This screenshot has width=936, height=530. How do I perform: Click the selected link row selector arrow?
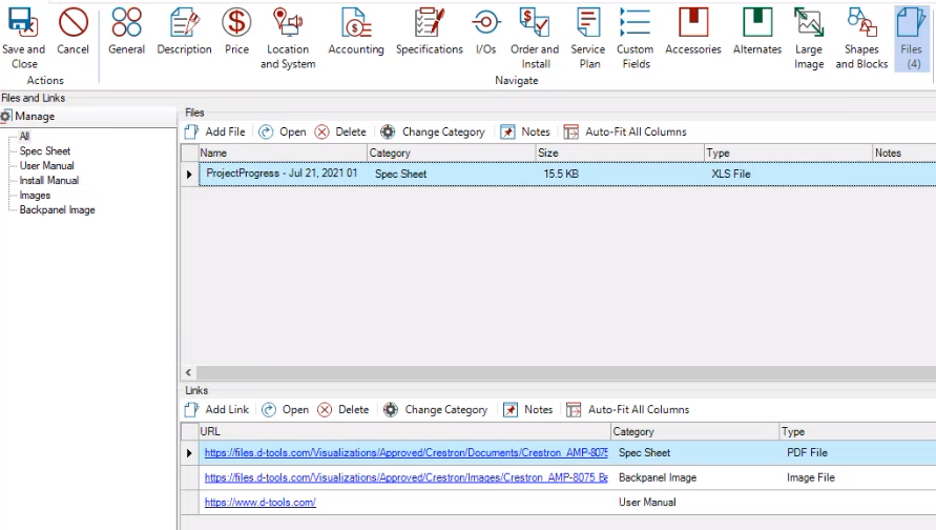[189, 453]
